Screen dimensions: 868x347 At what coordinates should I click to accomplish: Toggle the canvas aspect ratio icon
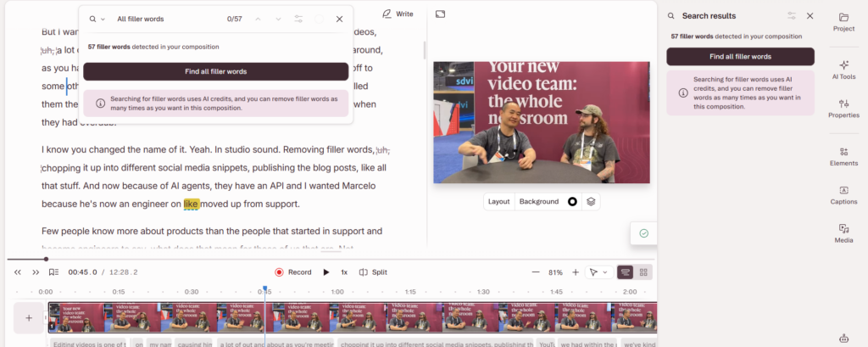440,14
